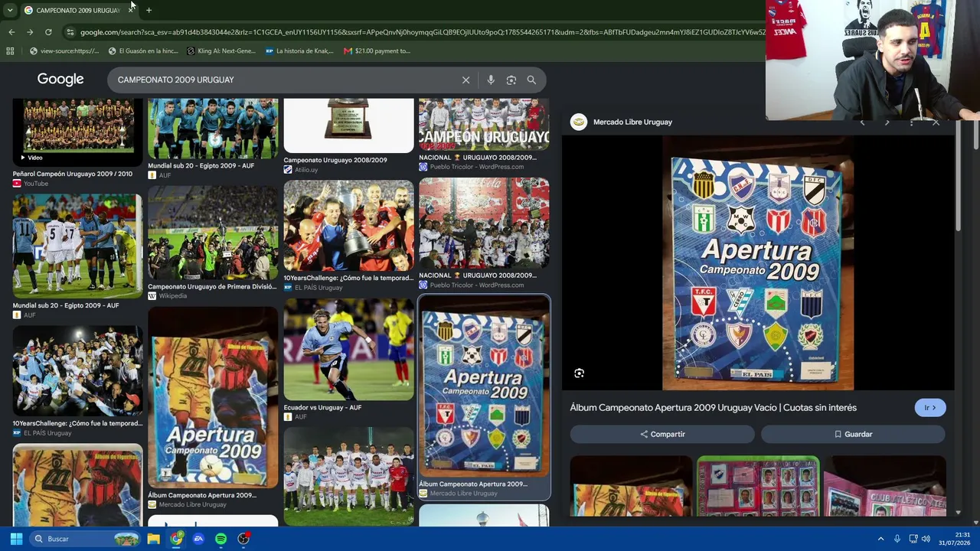This screenshot has height=551, width=980.
Task: Open the $21.00 payment to... bookmark
Action: point(377,51)
